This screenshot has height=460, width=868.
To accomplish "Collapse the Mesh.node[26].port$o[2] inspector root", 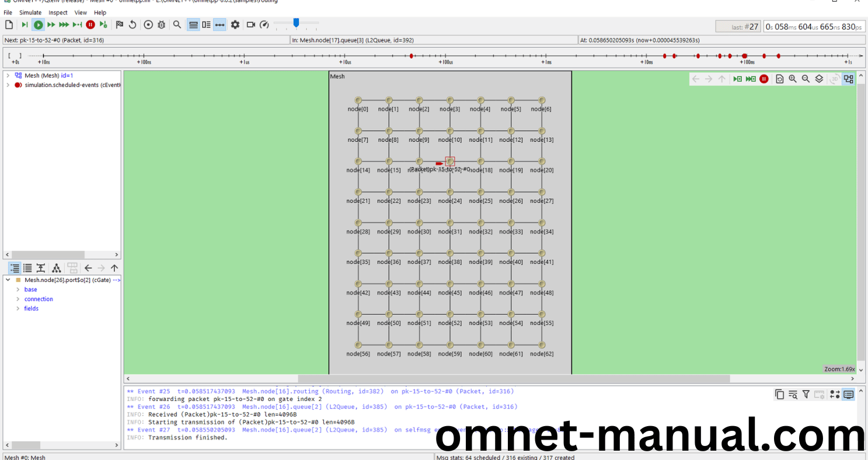I will (x=8, y=280).
